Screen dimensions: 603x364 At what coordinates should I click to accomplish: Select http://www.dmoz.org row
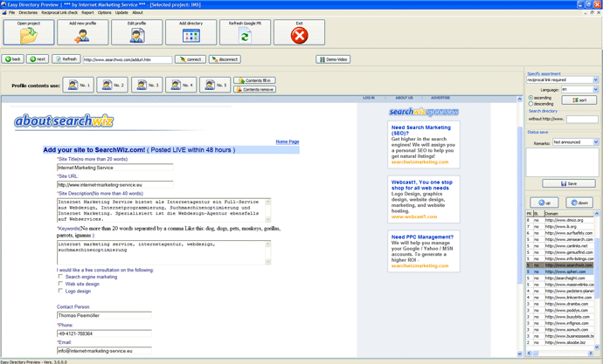(560, 220)
